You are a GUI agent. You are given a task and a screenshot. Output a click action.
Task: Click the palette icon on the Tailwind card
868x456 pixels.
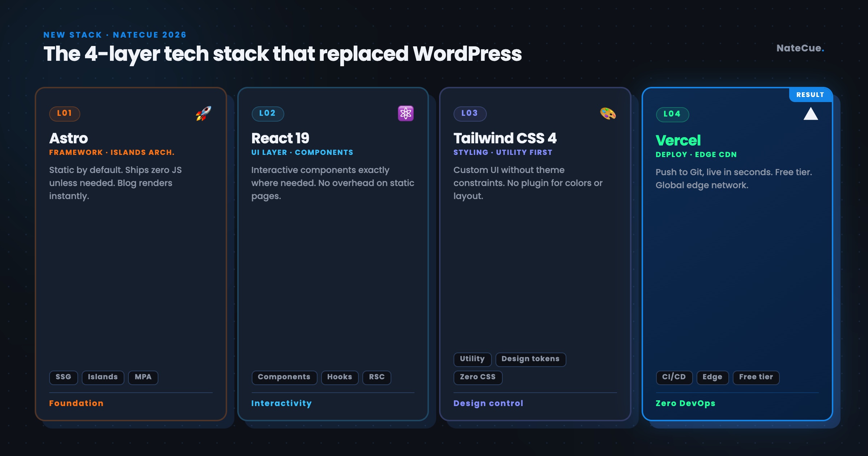(x=608, y=114)
